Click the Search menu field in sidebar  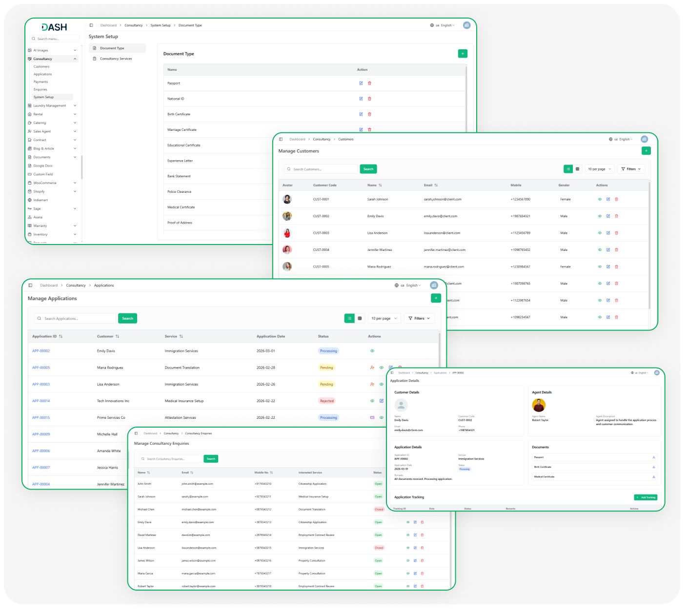pos(54,39)
